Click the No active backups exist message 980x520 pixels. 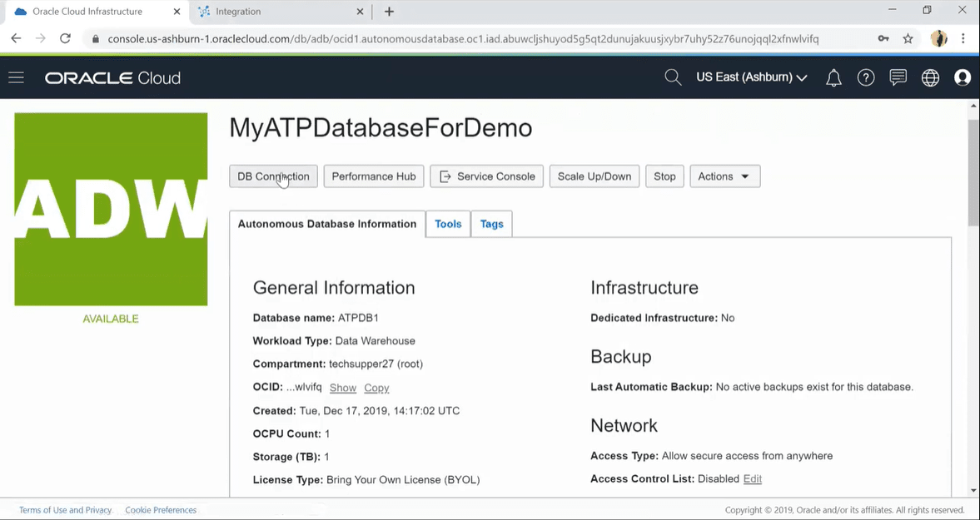[814, 387]
